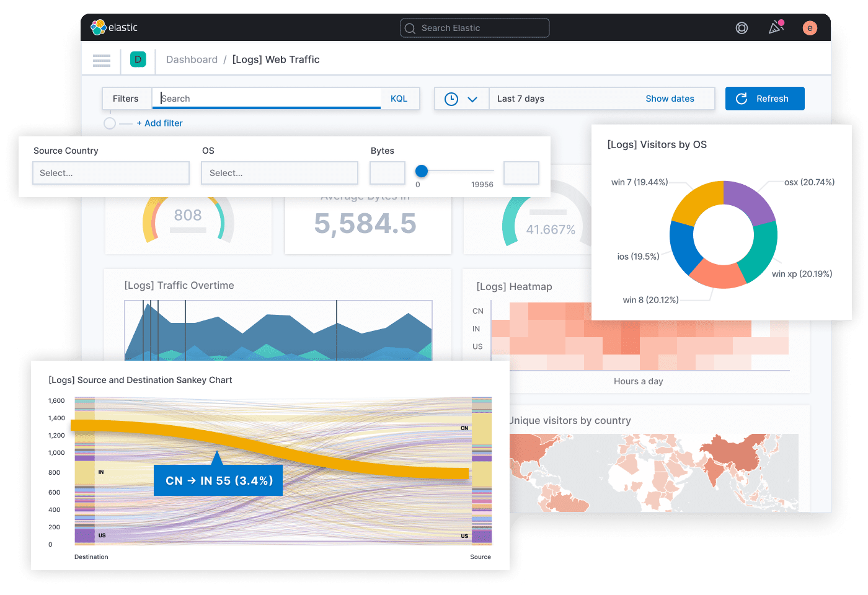Refresh the dashboard data

[764, 99]
